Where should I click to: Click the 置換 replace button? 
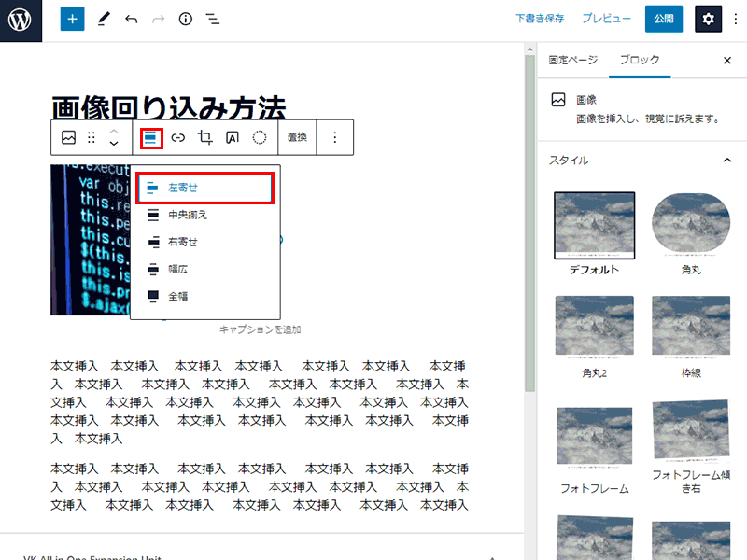[x=297, y=137]
